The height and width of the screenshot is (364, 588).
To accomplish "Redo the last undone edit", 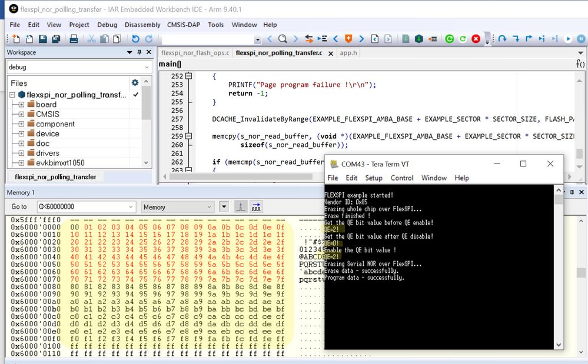I will click(149, 39).
